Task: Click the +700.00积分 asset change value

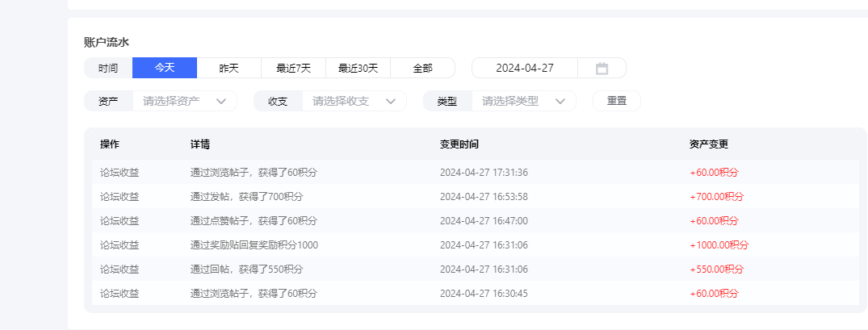Action: coord(717,197)
